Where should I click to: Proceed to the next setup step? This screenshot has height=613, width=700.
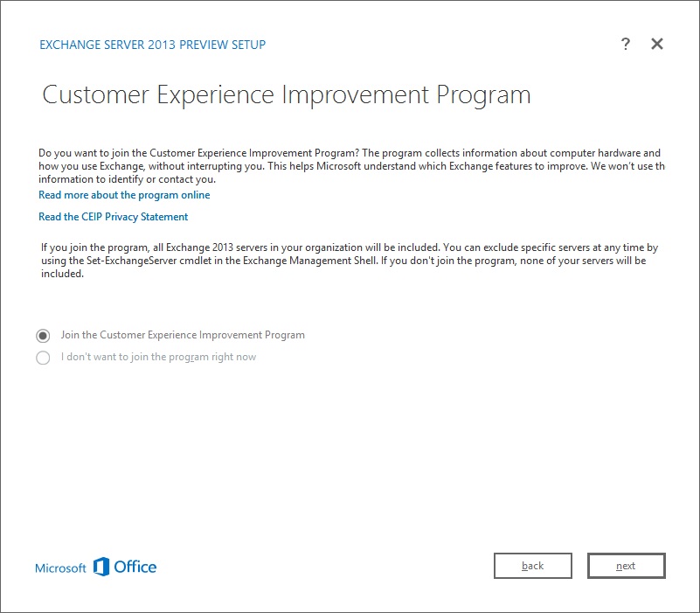click(x=626, y=565)
